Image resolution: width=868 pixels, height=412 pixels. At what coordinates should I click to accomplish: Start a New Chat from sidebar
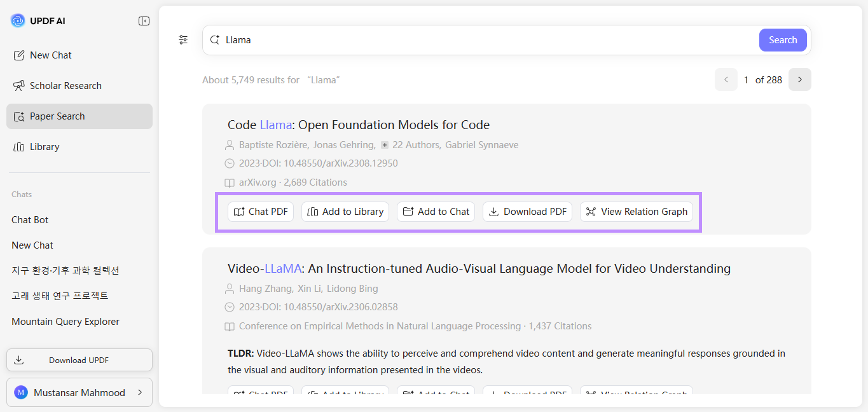point(79,55)
